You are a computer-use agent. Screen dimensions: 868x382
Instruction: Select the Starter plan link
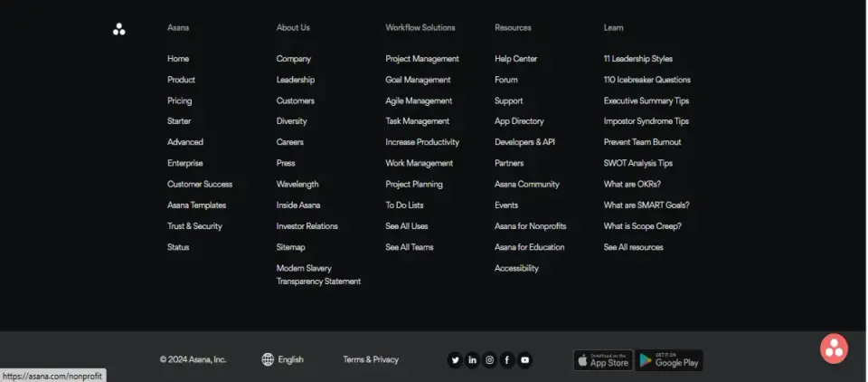tap(179, 121)
